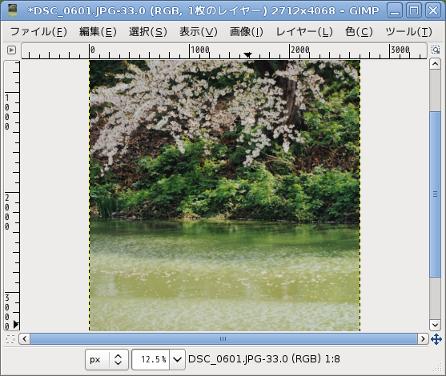This screenshot has height=376, width=446.
Task: Expand the 12.5% zoom level dropdown arrow
Action: click(x=177, y=360)
